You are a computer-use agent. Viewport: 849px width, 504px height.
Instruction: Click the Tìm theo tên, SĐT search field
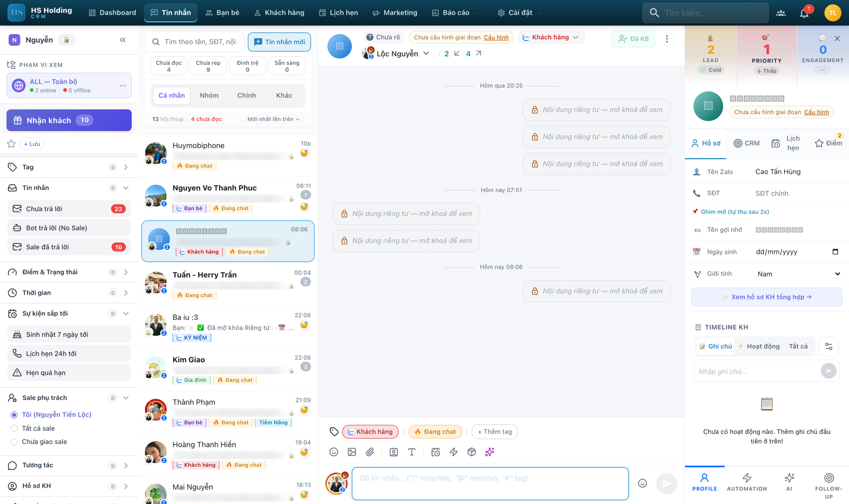point(195,42)
